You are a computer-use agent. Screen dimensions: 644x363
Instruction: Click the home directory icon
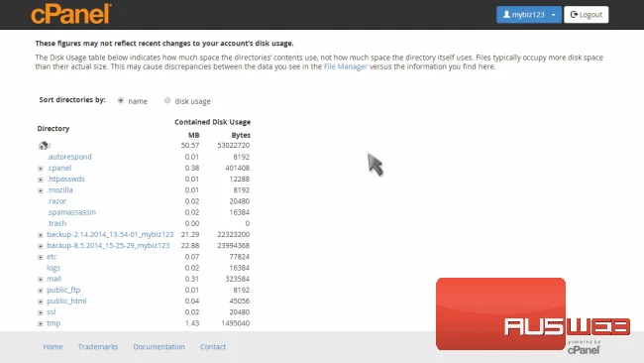tap(44, 145)
